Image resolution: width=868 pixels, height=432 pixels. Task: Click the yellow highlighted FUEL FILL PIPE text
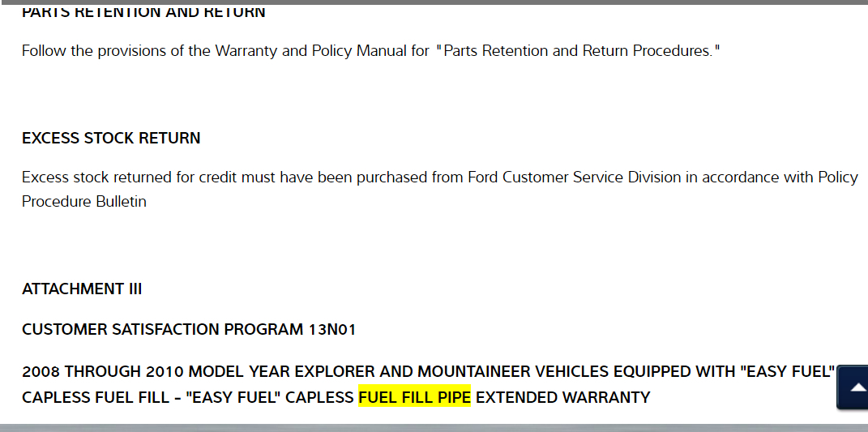[414, 397]
